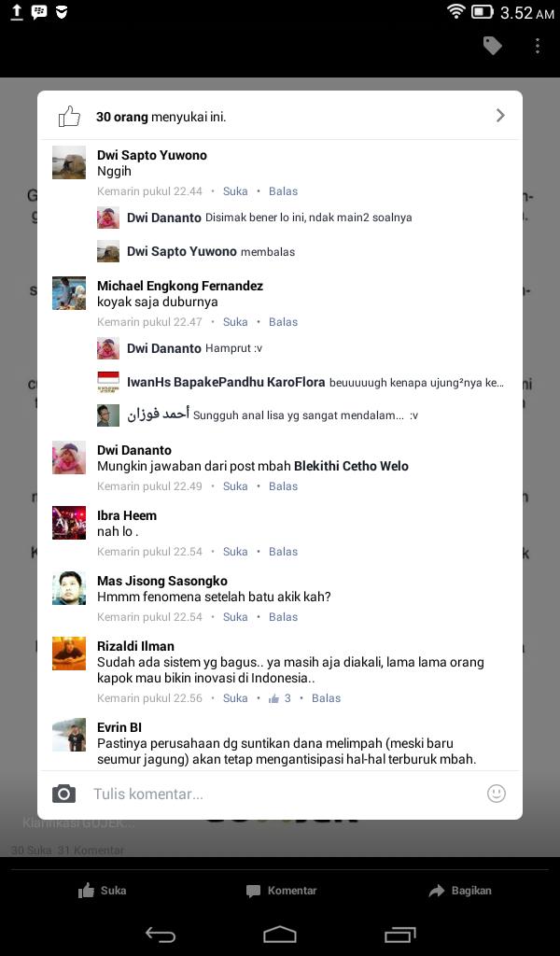Tap Suka under Ibra Heem's comment
Image resolution: width=560 pixels, height=956 pixels.
(235, 552)
